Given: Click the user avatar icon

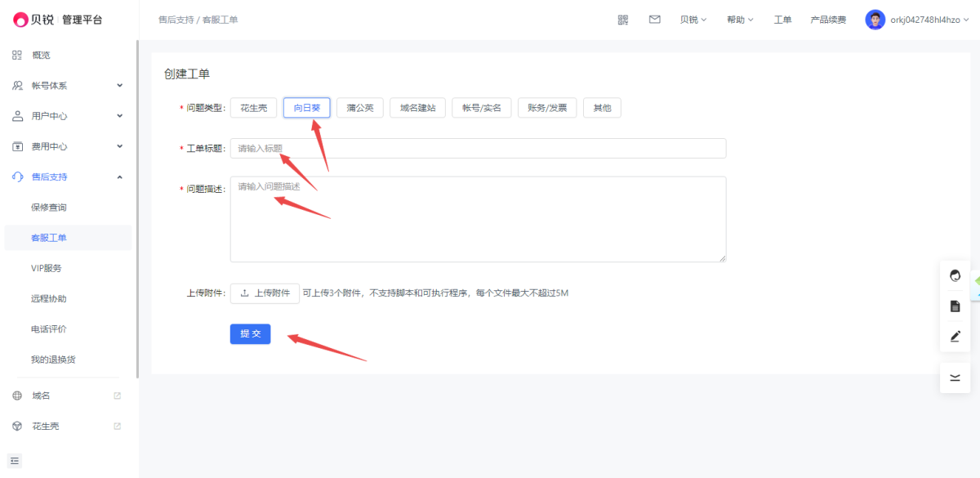Looking at the screenshot, I should 875,20.
